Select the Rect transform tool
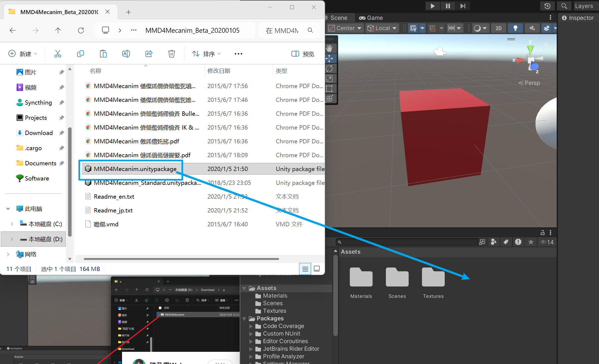Viewport: 599px width, 364px height. [329, 89]
